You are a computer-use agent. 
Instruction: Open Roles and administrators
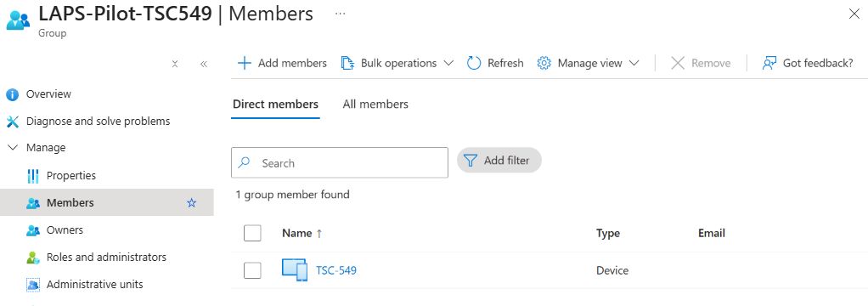[106, 258]
